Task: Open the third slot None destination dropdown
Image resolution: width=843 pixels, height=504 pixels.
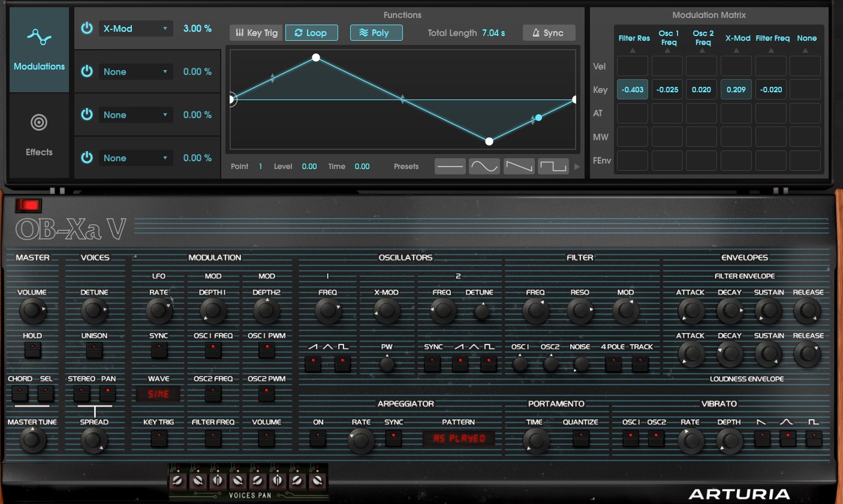Action: (136, 114)
